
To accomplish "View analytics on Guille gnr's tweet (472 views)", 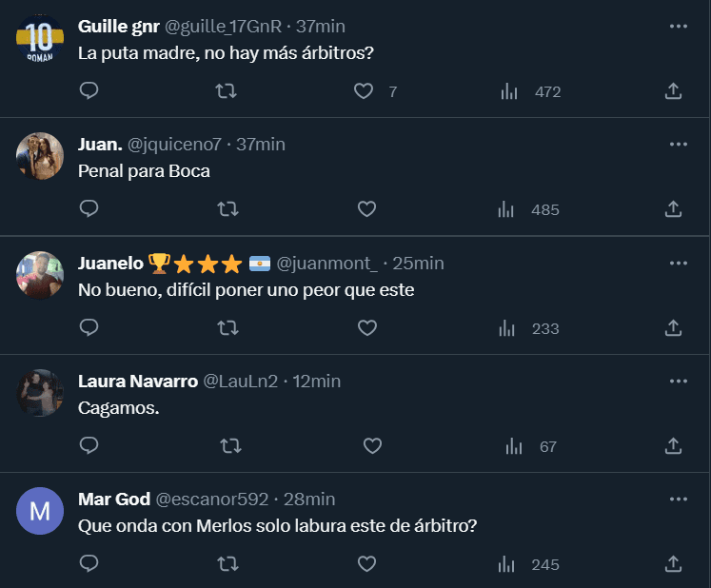I will tap(509, 91).
